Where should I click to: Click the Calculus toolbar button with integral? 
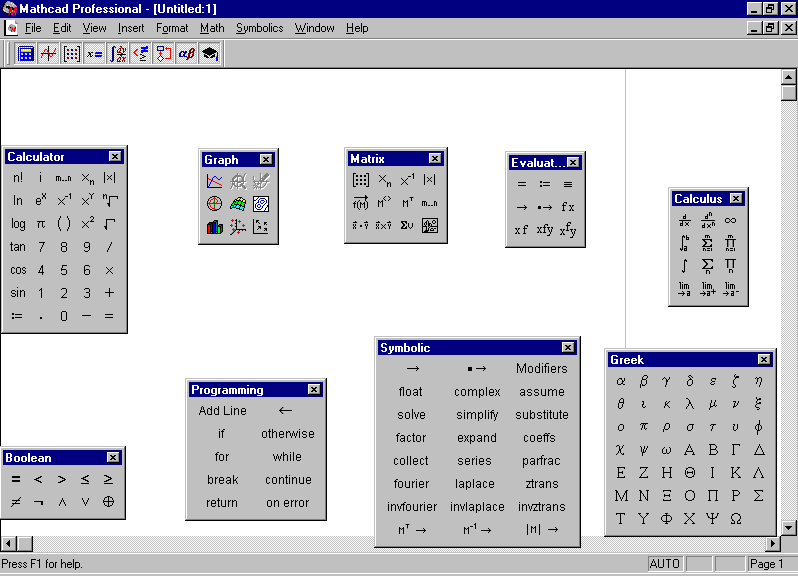[118, 53]
